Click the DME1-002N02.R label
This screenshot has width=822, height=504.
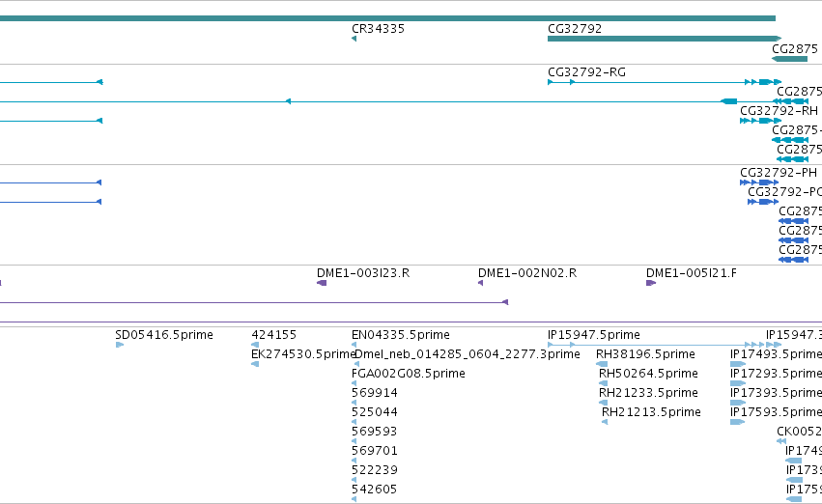click(x=527, y=273)
